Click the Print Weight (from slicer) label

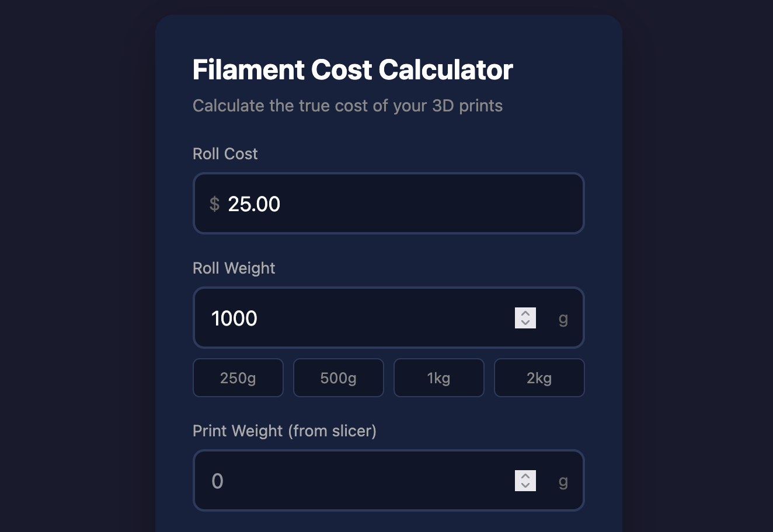pos(285,430)
